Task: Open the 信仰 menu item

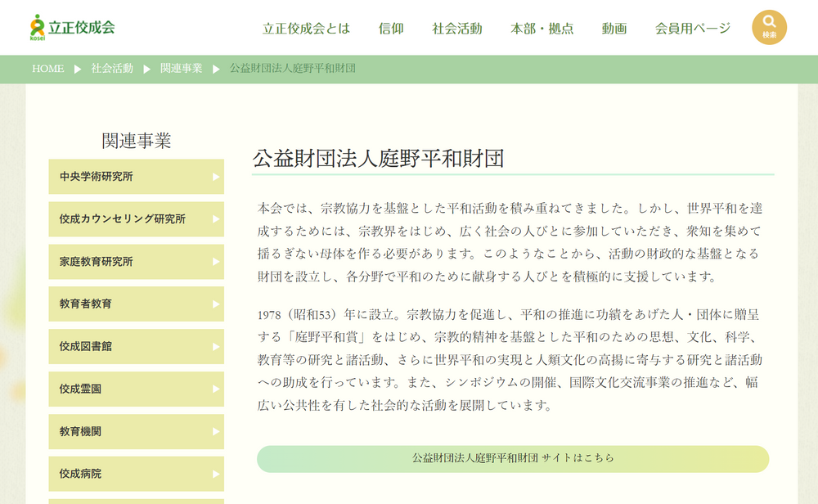Action: coord(391,29)
